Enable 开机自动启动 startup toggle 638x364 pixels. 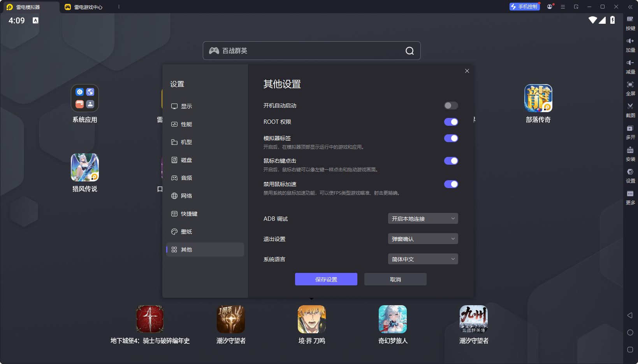coord(450,106)
